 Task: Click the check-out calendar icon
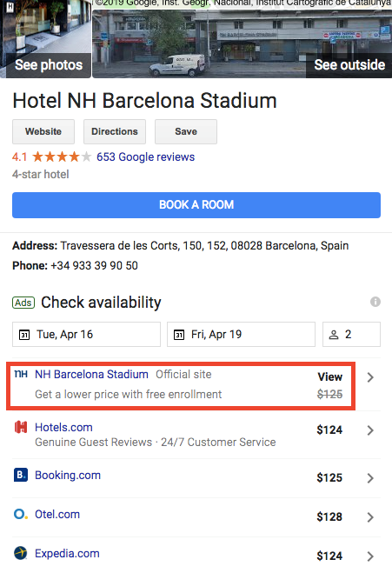(179, 335)
